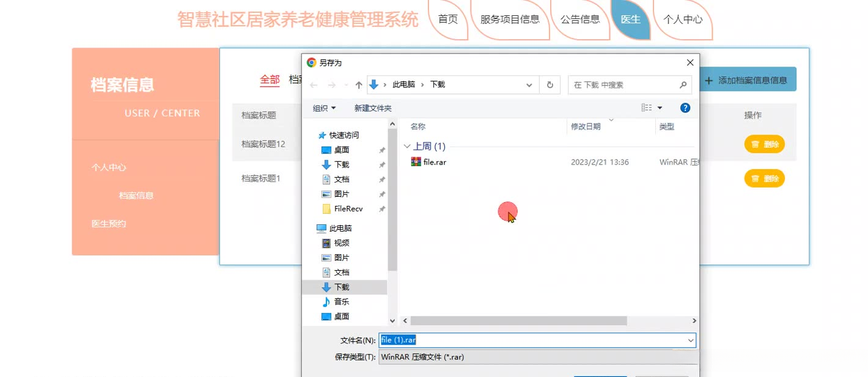Open 档案信息 in the left sidebar
The height and width of the screenshot is (377, 868).
click(x=136, y=196)
